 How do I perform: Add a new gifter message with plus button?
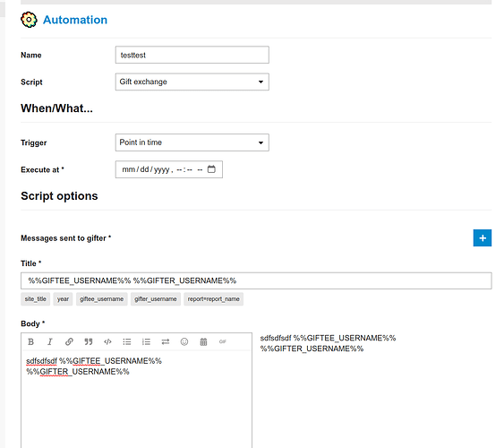tap(483, 238)
